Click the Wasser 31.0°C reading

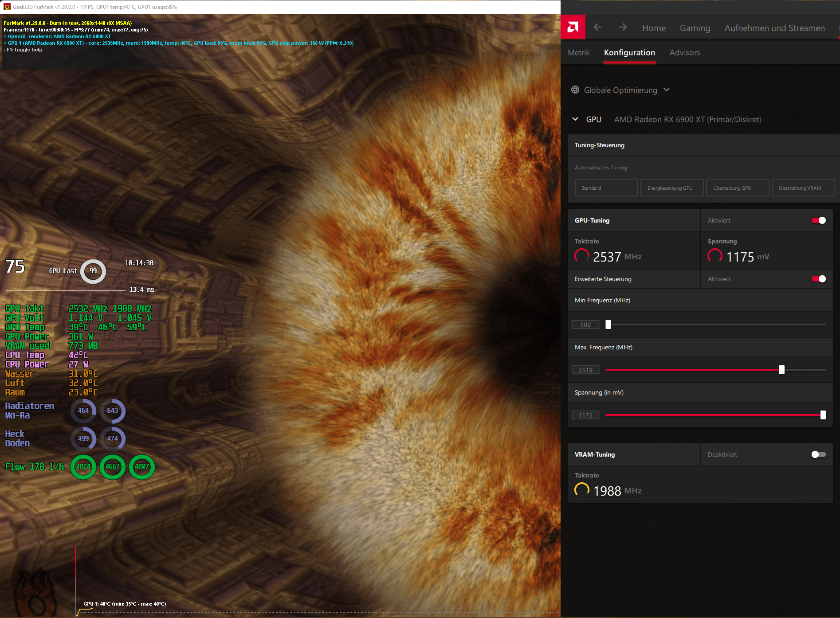click(51, 374)
